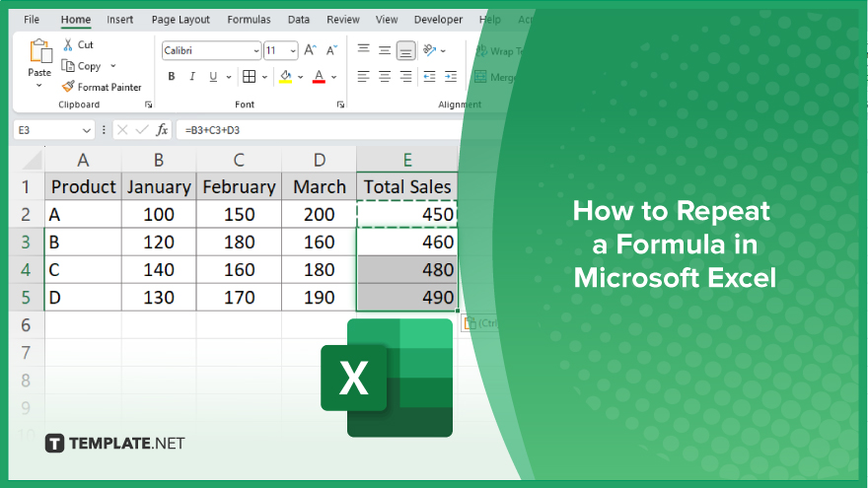Switch to the Page Layout tab
The height and width of the screenshot is (488, 868).
click(181, 20)
